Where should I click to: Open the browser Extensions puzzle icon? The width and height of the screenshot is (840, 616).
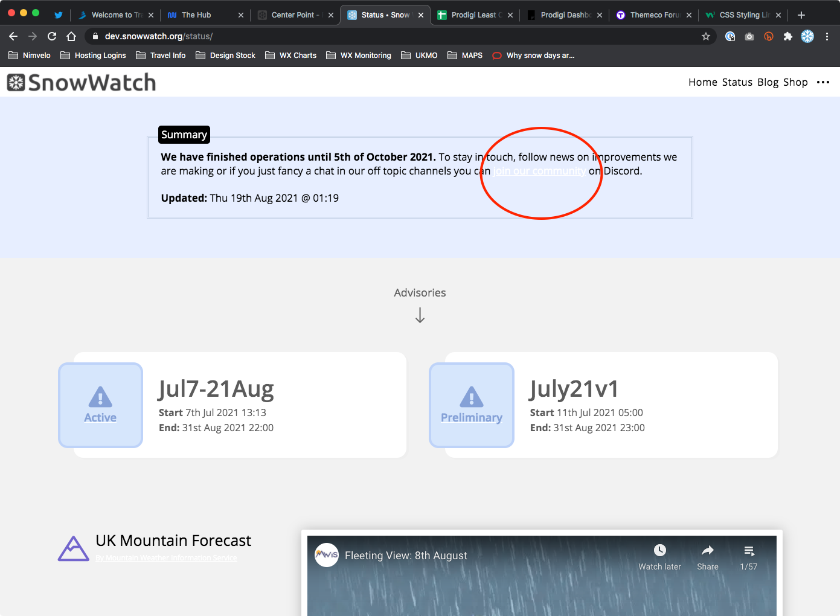pyautogui.click(x=787, y=36)
